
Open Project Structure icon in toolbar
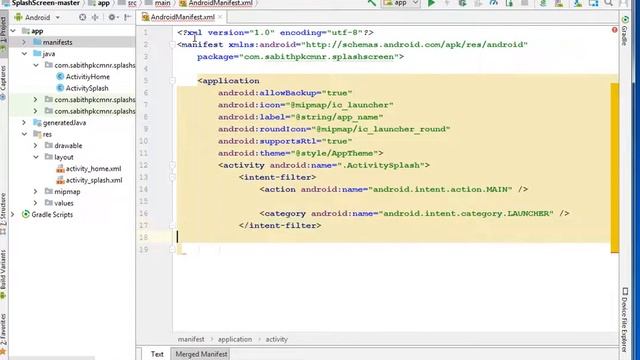(593, 3)
